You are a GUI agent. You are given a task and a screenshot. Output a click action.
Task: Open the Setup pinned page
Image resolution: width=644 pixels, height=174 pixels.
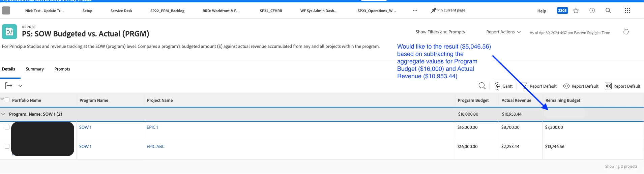tap(87, 11)
